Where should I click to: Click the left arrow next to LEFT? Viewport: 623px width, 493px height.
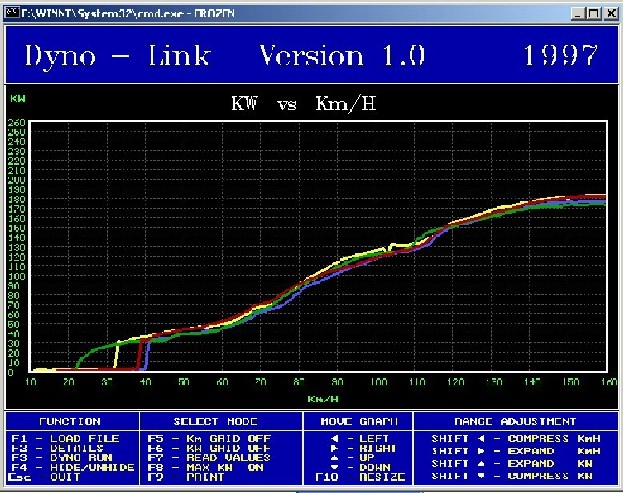click(335, 439)
